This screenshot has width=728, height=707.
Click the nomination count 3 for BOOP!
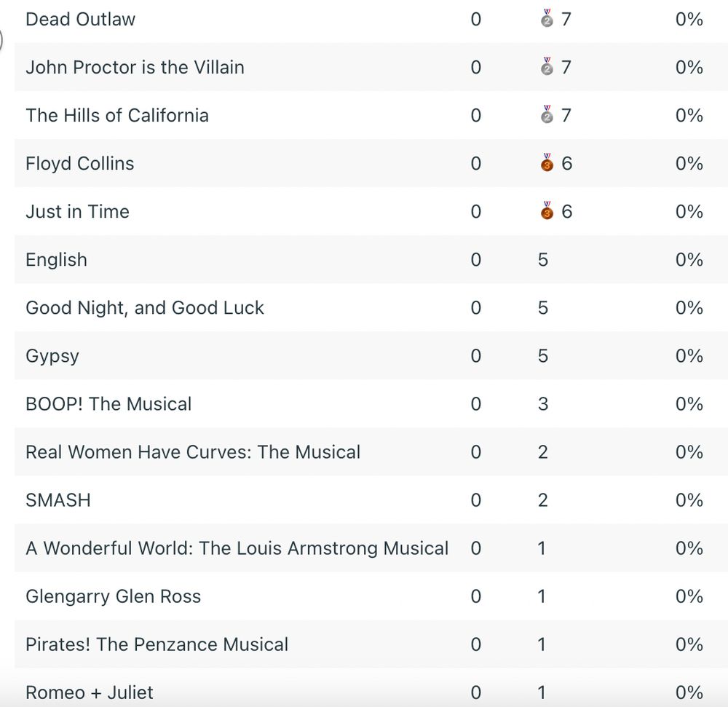coord(543,403)
